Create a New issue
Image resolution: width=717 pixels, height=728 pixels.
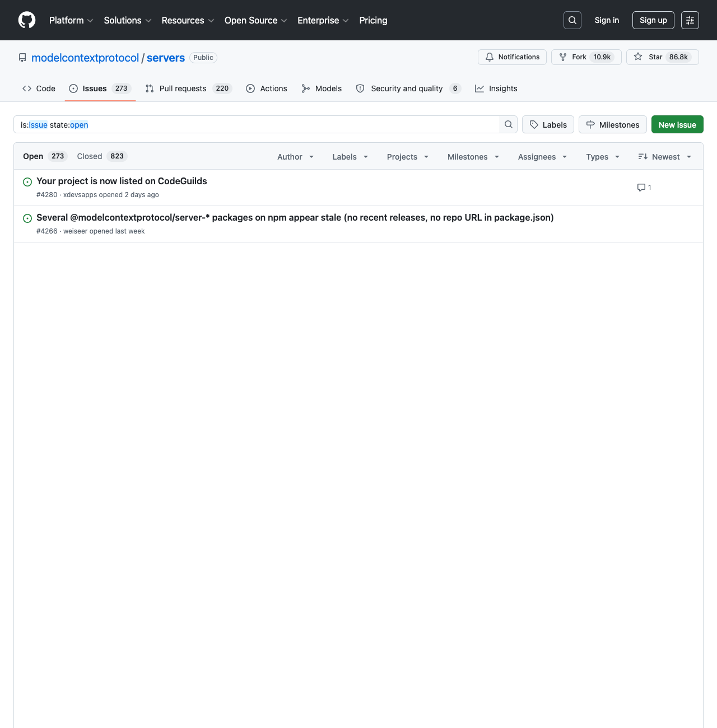click(677, 124)
